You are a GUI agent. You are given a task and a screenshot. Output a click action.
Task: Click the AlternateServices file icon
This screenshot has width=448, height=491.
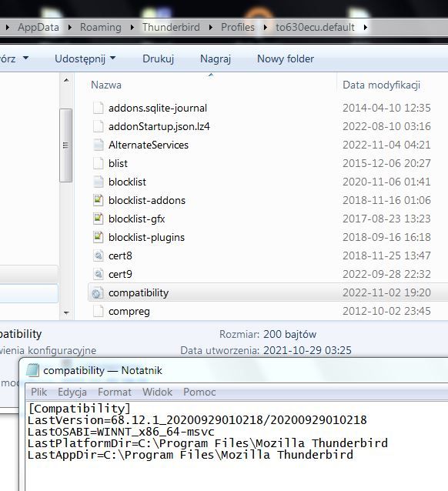tap(98, 145)
